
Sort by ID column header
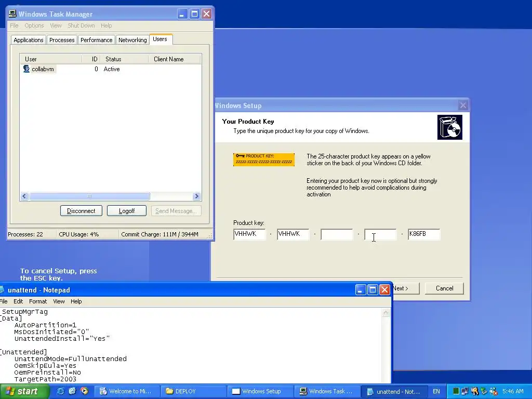click(x=91, y=59)
